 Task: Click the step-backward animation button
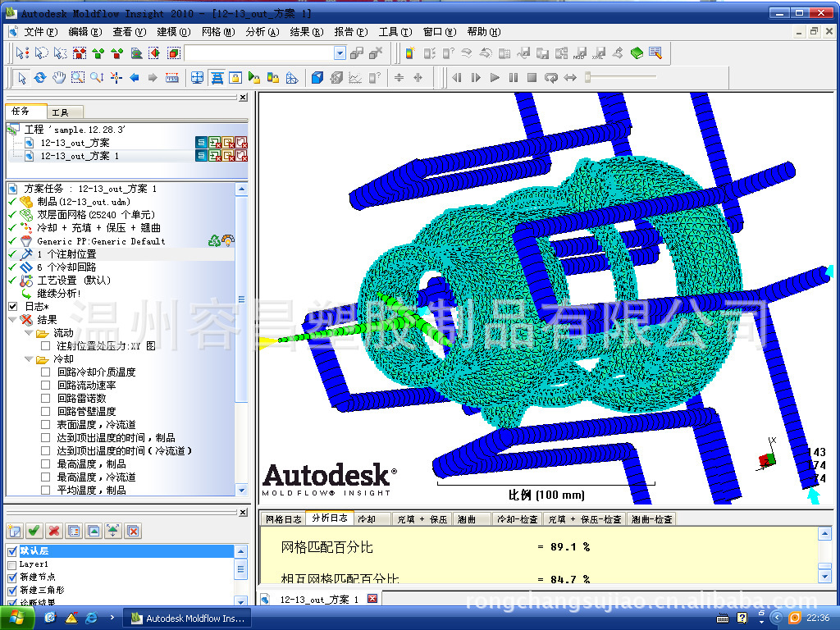tap(456, 78)
